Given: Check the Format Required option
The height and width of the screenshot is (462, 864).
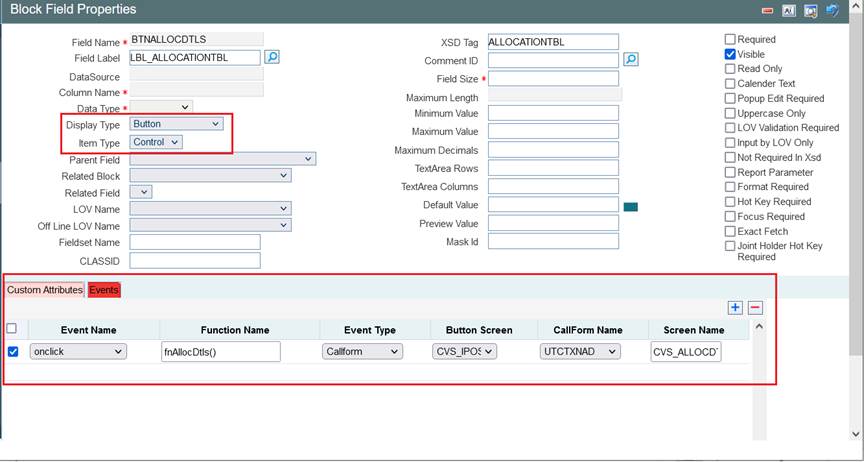Looking at the screenshot, I should (x=730, y=187).
